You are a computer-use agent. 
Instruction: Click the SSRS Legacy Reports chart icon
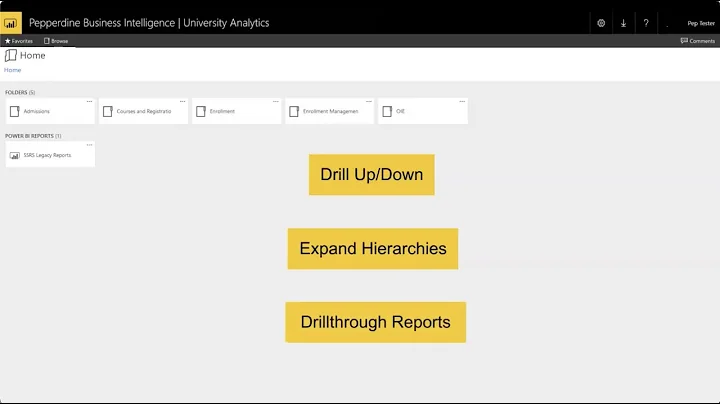(x=15, y=156)
